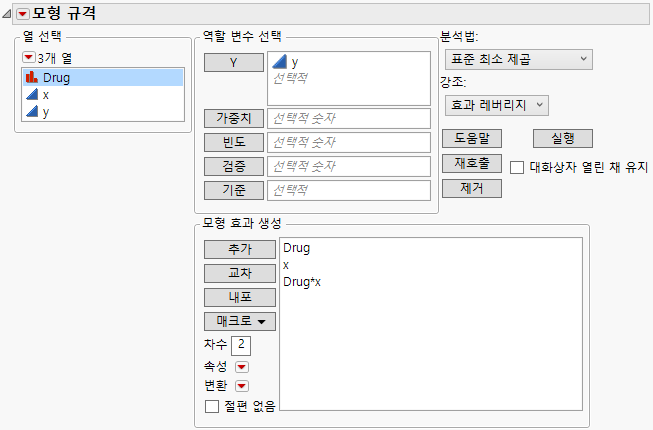This screenshot has height=430, width=653.
Task: Click the 실행 button to run the model
Action: (x=563, y=139)
